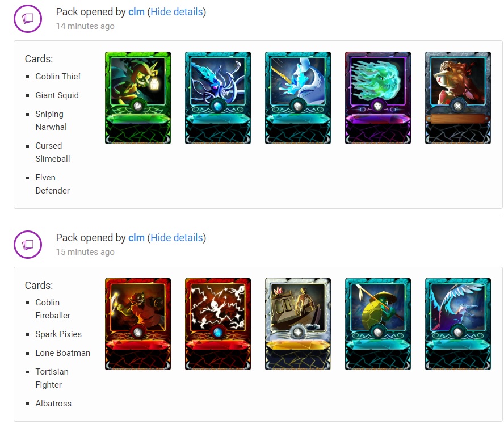Click the 15 minutes ago timestamp

85,252
